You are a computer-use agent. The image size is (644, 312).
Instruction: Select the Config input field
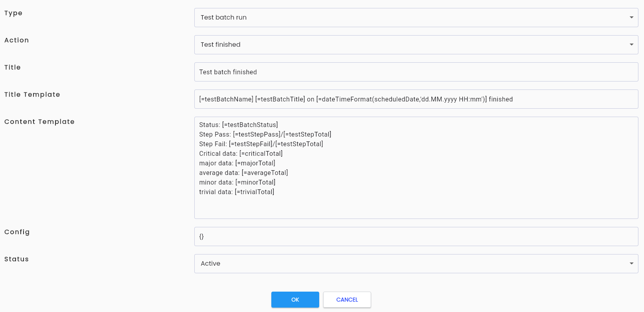416,236
